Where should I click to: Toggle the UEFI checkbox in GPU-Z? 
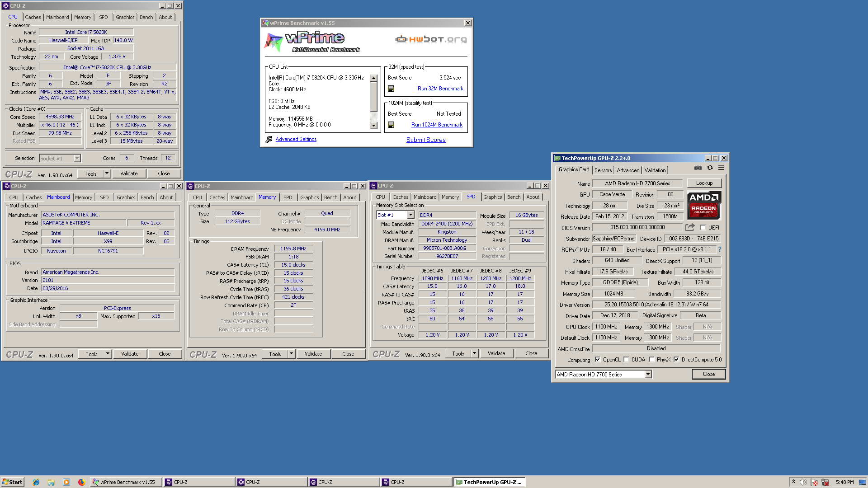pyautogui.click(x=703, y=227)
